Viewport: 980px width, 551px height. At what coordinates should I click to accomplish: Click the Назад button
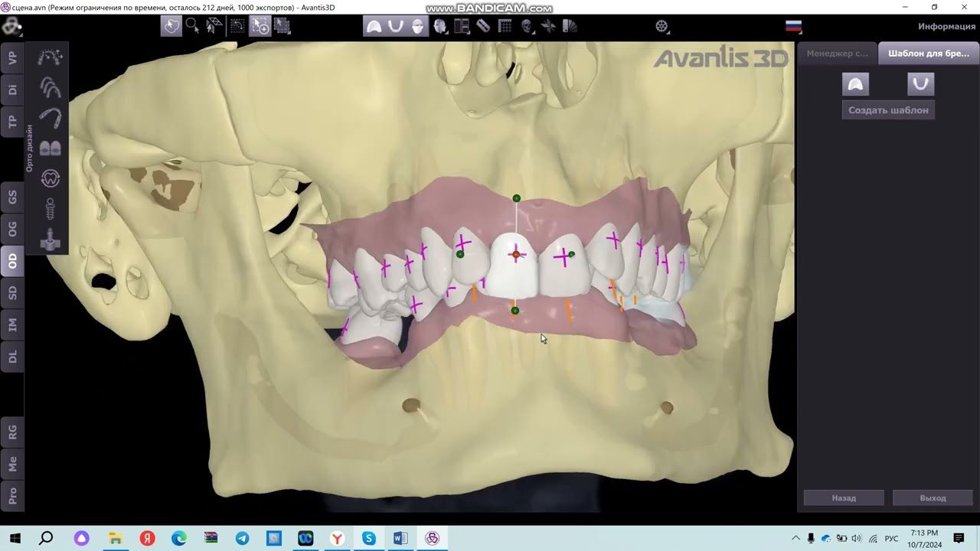(x=843, y=498)
